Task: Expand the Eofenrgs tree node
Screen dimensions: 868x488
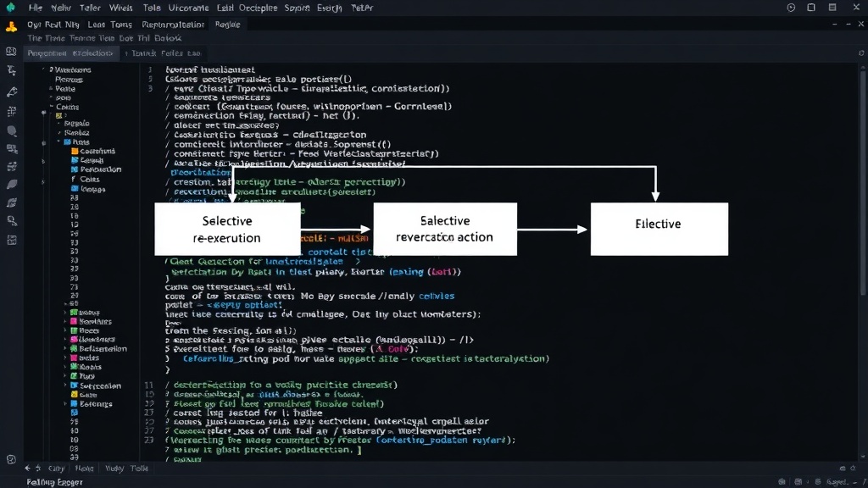Action: tap(65, 404)
